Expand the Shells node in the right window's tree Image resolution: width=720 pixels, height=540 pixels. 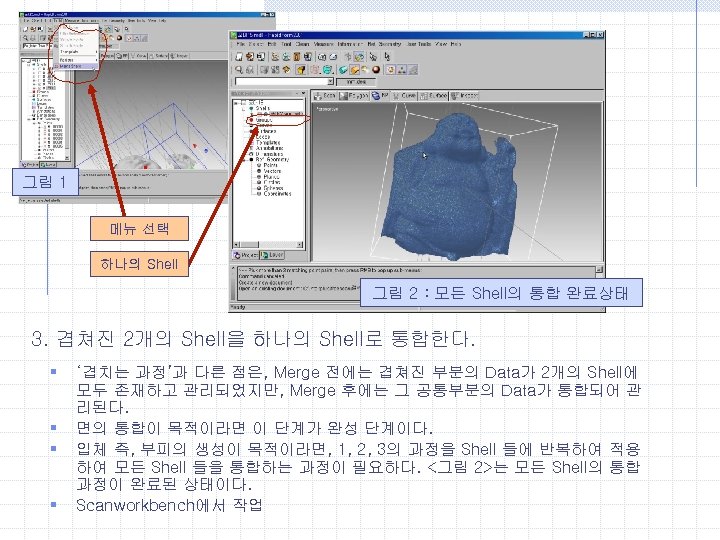243,109
